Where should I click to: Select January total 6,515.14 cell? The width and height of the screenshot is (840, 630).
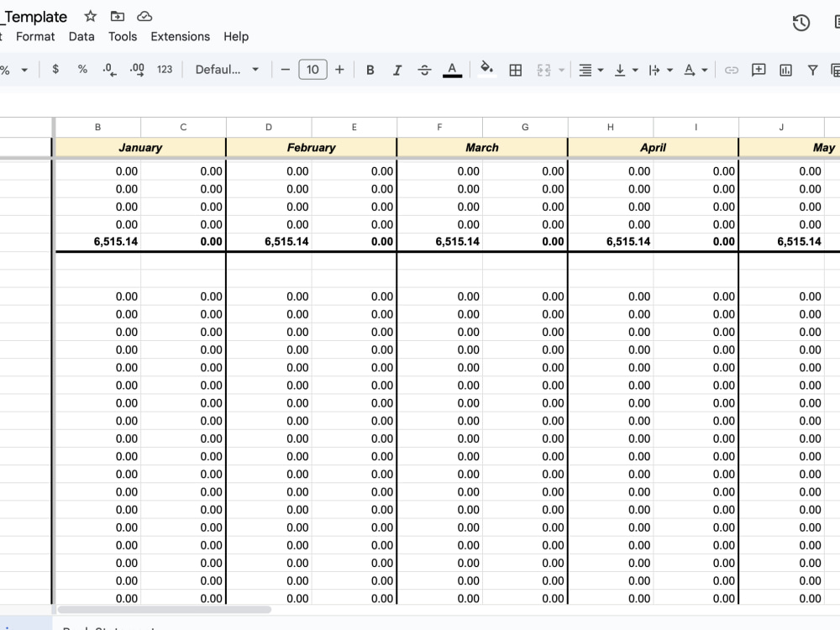(98, 242)
